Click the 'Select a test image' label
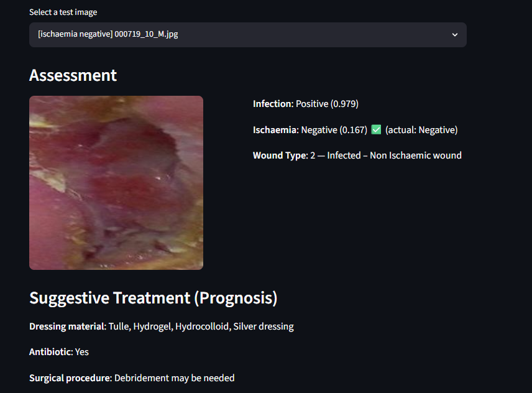This screenshot has height=393, width=532. [63, 12]
